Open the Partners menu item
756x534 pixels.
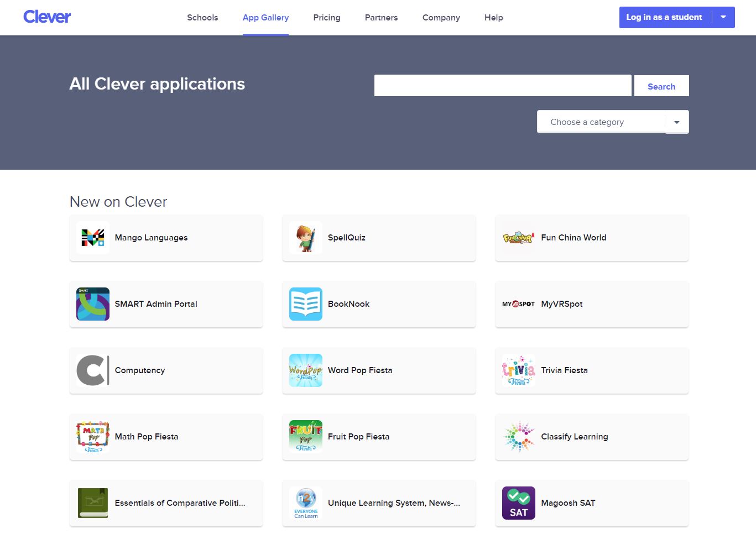[x=381, y=18]
